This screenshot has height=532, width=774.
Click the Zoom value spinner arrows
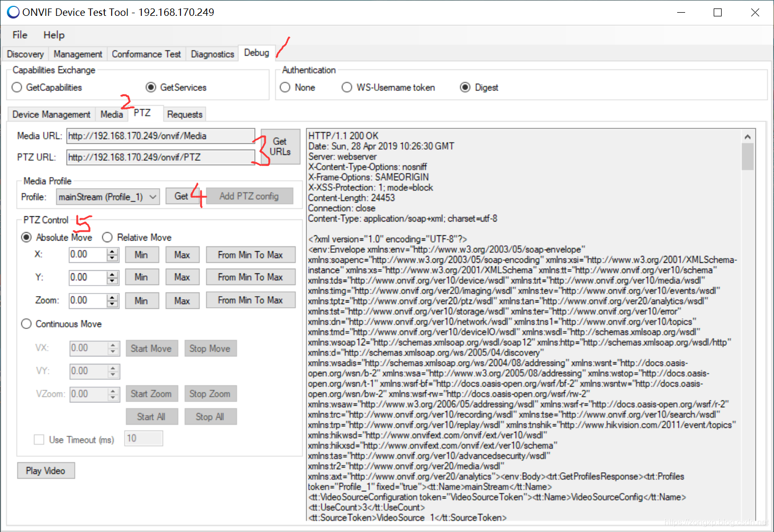[112, 300]
